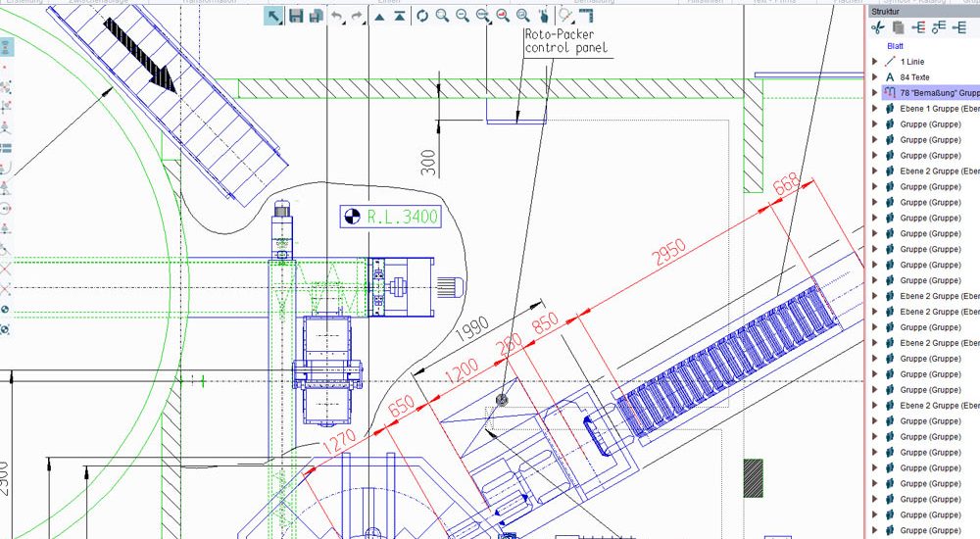This screenshot has height=539, width=980.
Task: Click the gray circular marker on leader line
Action: click(501, 400)
